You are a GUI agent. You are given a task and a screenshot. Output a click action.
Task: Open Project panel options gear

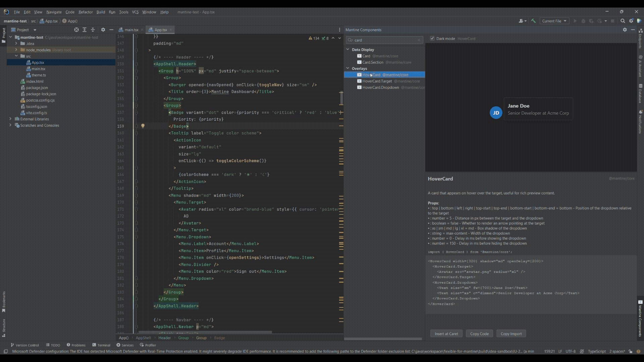coord(103,30)
